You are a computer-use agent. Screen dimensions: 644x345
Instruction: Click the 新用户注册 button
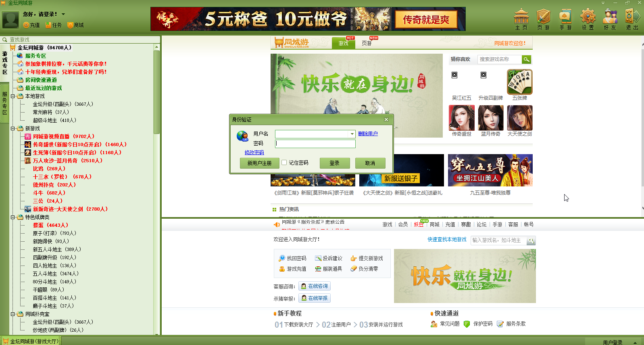259,163
